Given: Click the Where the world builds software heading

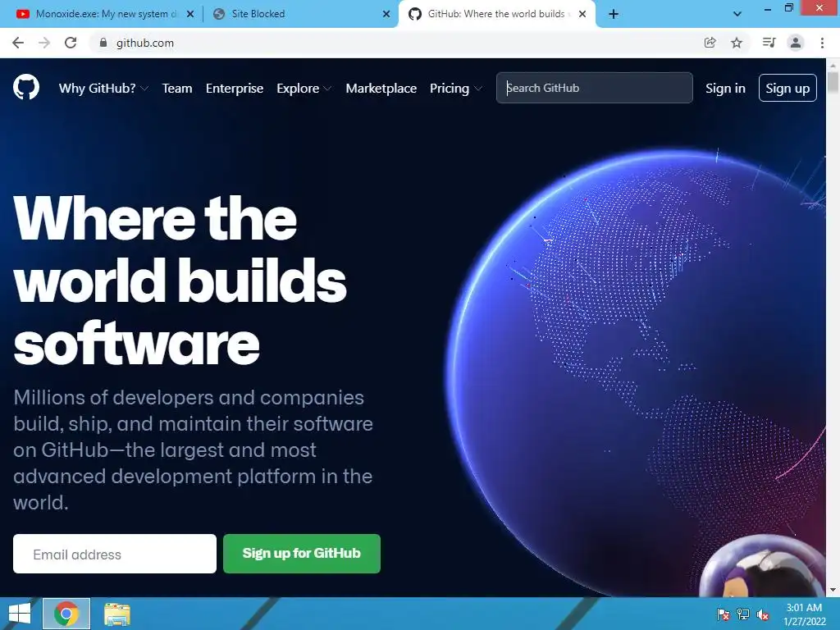Looking at the screenshot, I should (x=180, y=280).
